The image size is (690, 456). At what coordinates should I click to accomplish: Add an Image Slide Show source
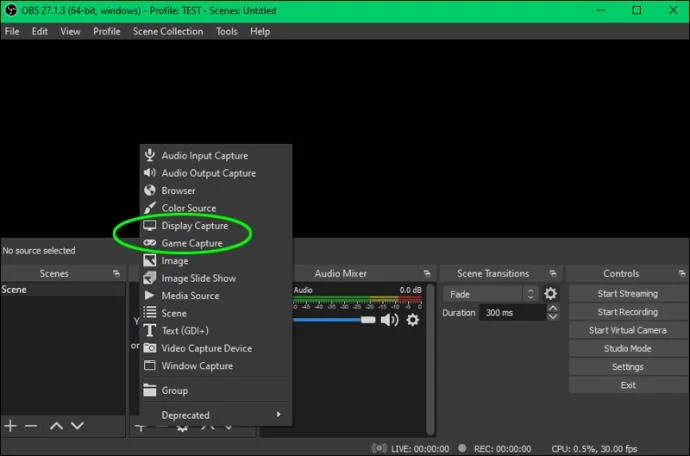point(216,278)
